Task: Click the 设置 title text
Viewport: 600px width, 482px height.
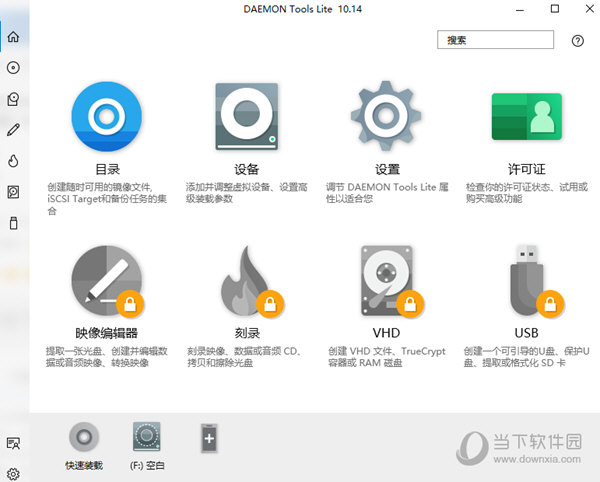Action: pyautogui.click(x=387, y=169)
